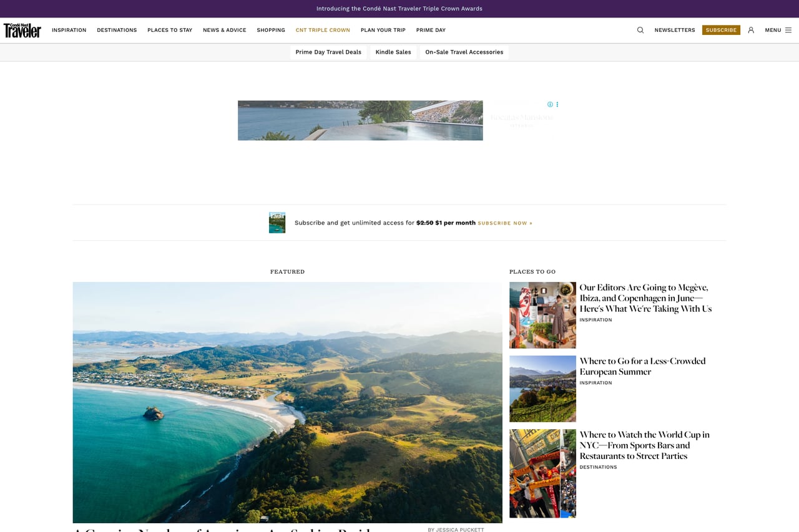799x532 pixels.
Task: Click the World Cup NYC thumbnail
Action: [542, 473]
